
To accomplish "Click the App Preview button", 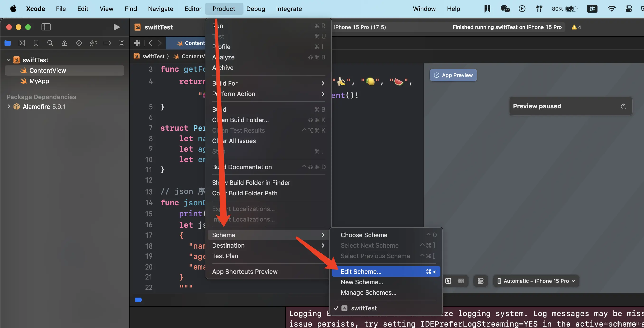I will tap(453, 75).
